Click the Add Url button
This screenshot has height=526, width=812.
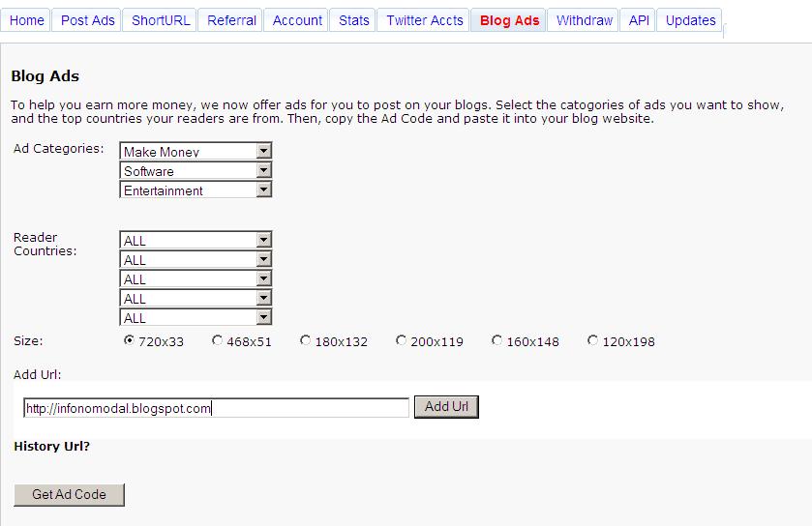tap(446, 406)
